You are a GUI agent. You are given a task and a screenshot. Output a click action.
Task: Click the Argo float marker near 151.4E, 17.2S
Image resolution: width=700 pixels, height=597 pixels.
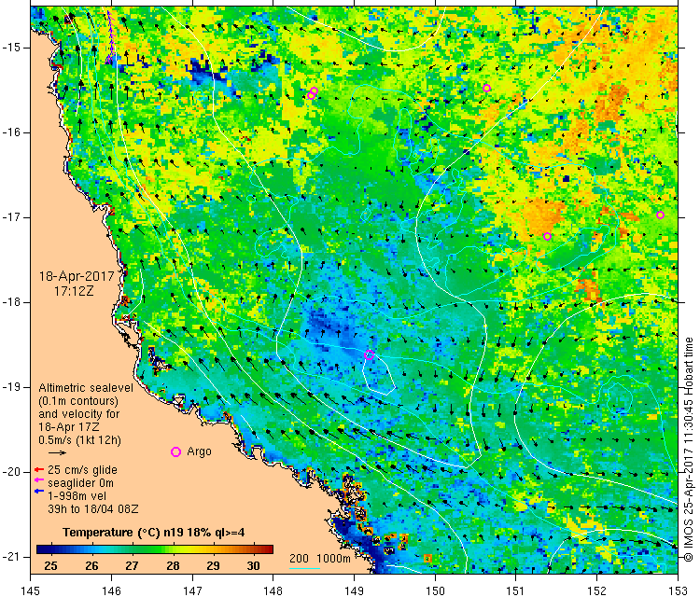point(547,237)
